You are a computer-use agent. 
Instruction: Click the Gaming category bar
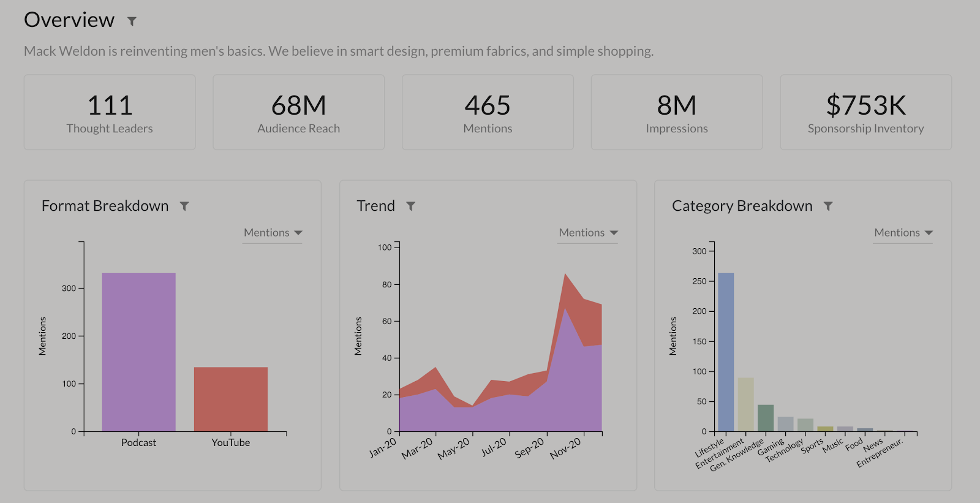pos(785,424)
